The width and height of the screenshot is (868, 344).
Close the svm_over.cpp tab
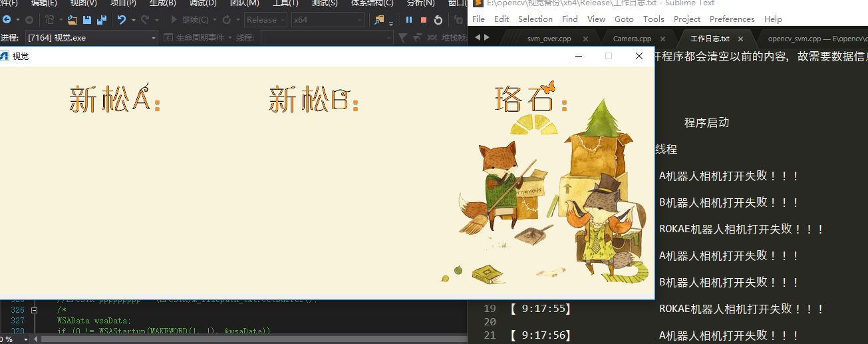pyautogui.click(x=585, y=39)
